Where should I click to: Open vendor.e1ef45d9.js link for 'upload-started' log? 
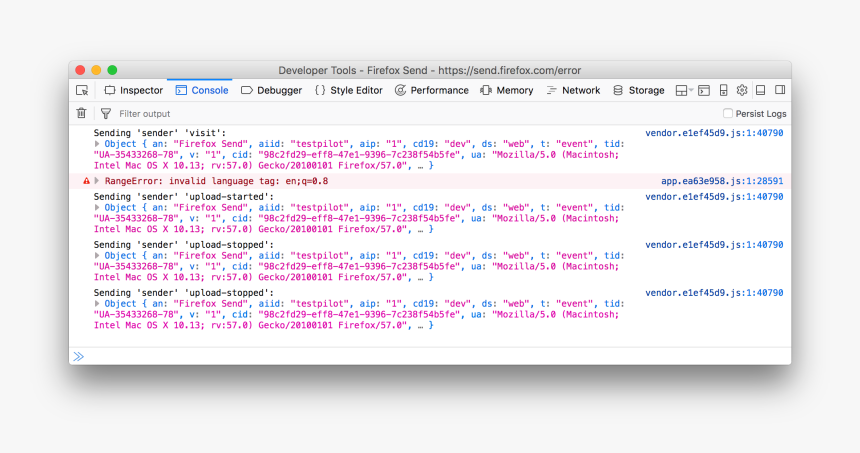(x=714, y=197)
